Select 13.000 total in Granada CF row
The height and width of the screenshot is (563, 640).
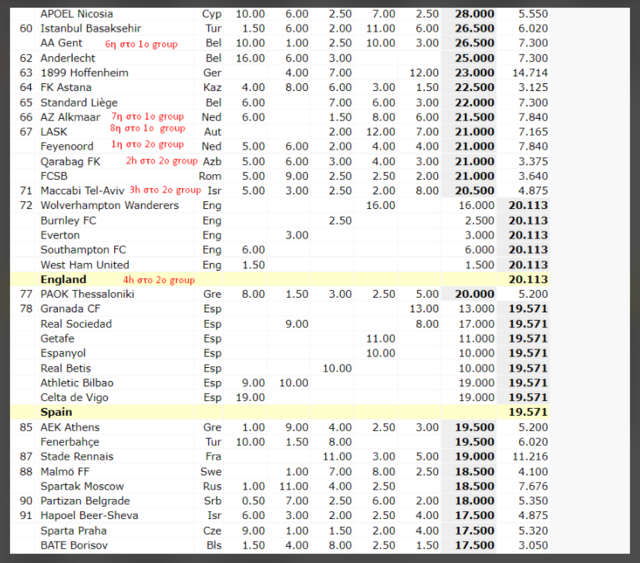tap(476, 309)
